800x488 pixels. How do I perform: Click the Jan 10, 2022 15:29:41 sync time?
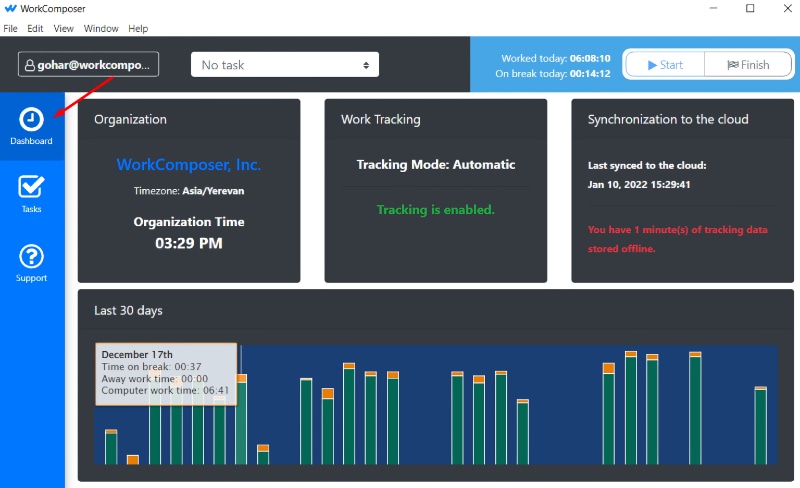[x=639, y=184]
